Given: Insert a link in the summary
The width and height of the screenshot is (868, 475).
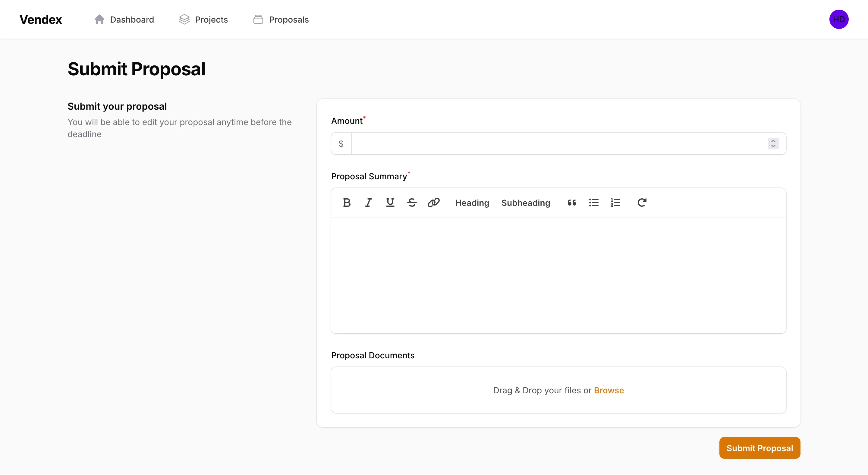Looking at the screenshot, I should [x=434, y=203].
